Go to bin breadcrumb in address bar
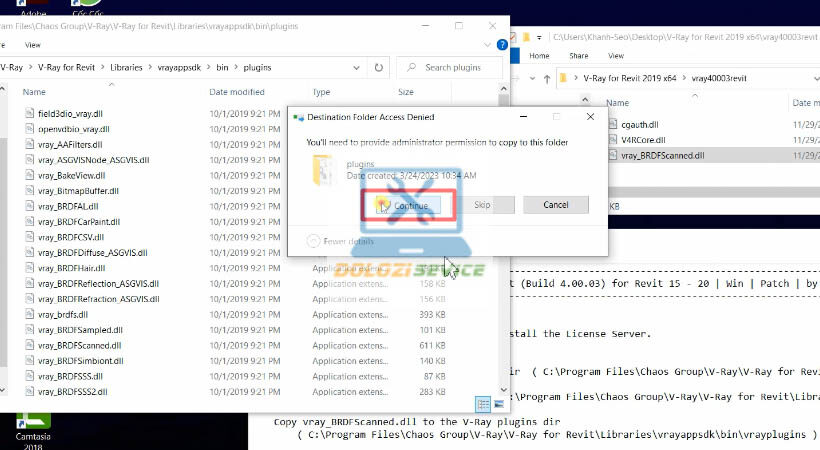820x450 pixels. (222, 68)
